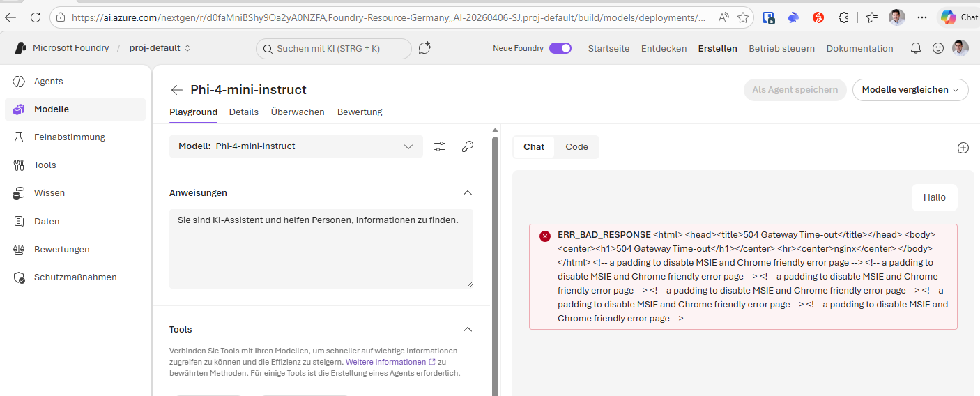This screenshot has height=396, width=980.
Task: Switch to the Playground tab
Action: coord(193,112)
